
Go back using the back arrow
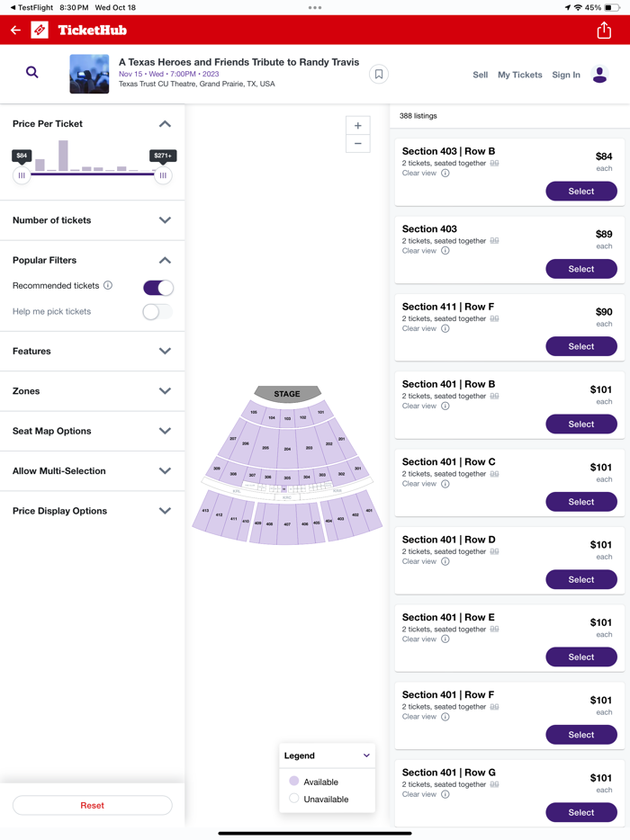coord(15,30)
